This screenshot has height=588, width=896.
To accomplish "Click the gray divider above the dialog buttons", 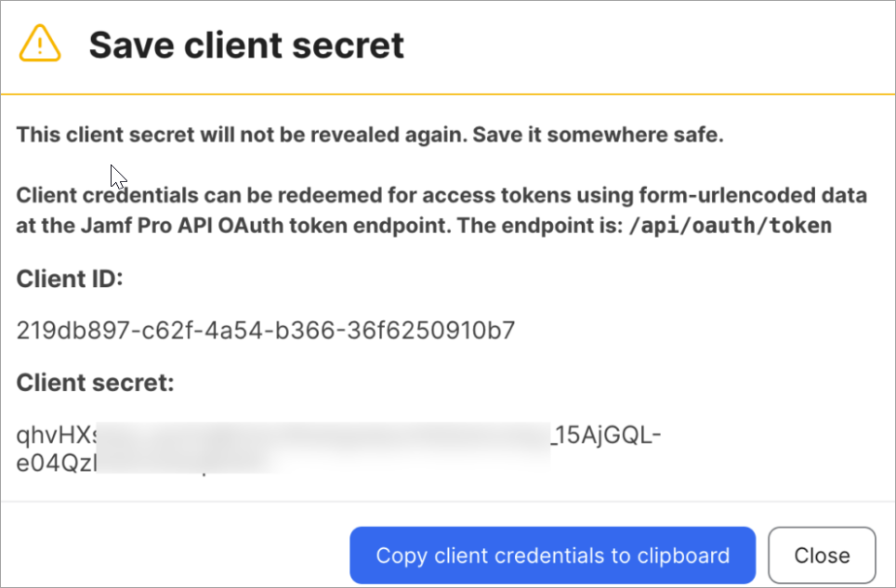I will (448, 503).
